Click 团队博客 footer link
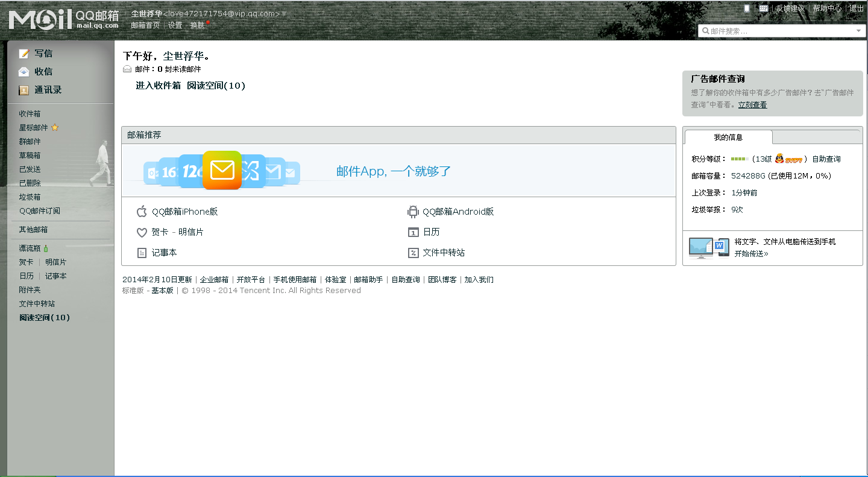 click(x=442, y=280)
